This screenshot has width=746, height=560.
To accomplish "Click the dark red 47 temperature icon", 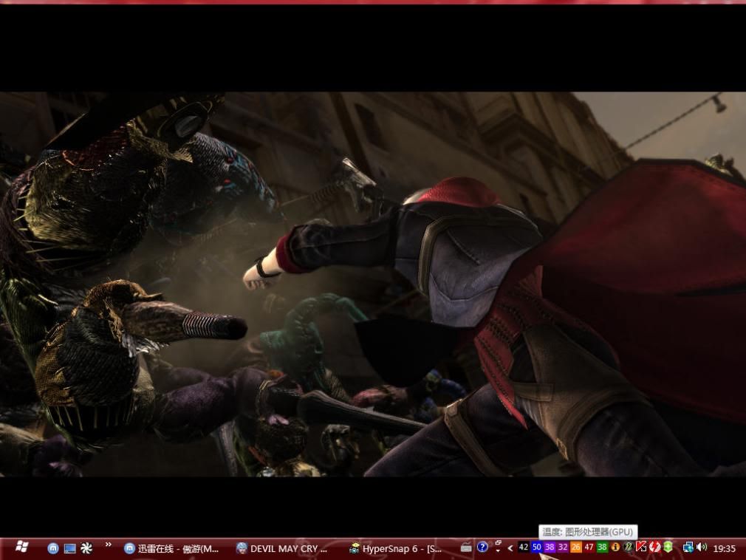I will [x=589, y=547].
